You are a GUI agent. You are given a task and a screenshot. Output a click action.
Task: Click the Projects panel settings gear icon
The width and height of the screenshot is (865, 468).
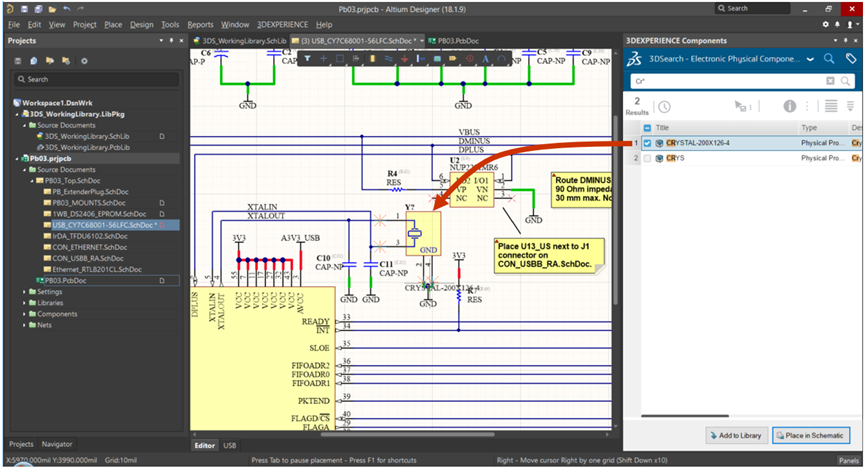tap(84, 61)
